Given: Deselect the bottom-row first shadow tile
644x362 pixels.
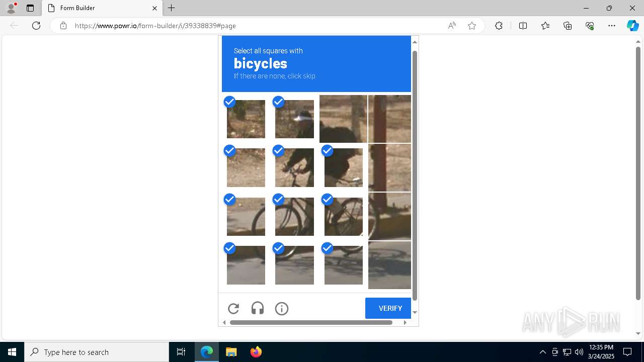Looking at the screenshot, I should (246, 265).
